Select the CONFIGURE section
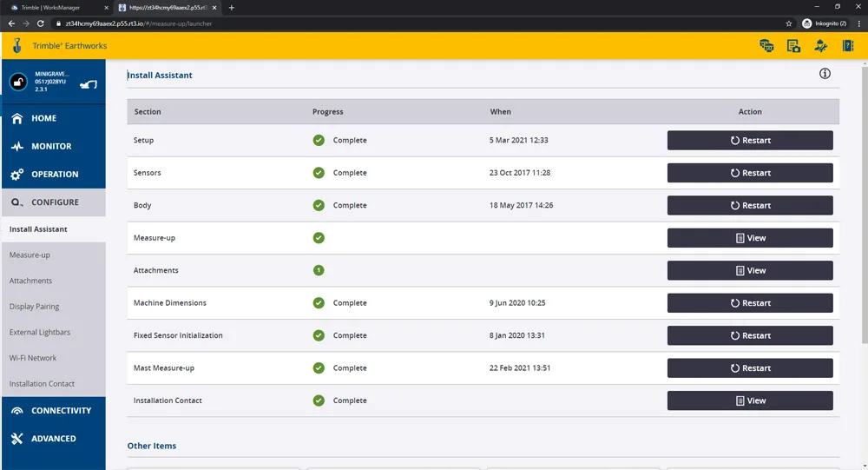The image size is (868, 470). point(53,202)
